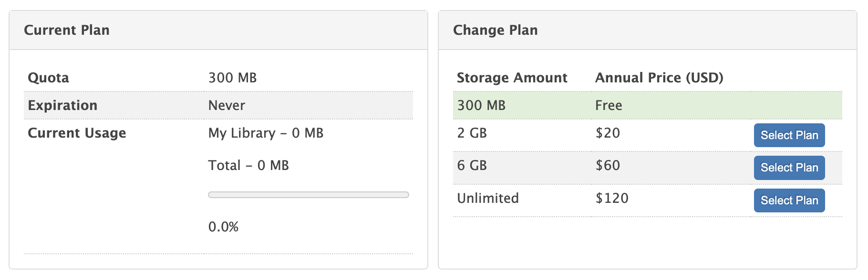
Task: Click the 0.0% usage percentage
Action: (x=223, y=227)
